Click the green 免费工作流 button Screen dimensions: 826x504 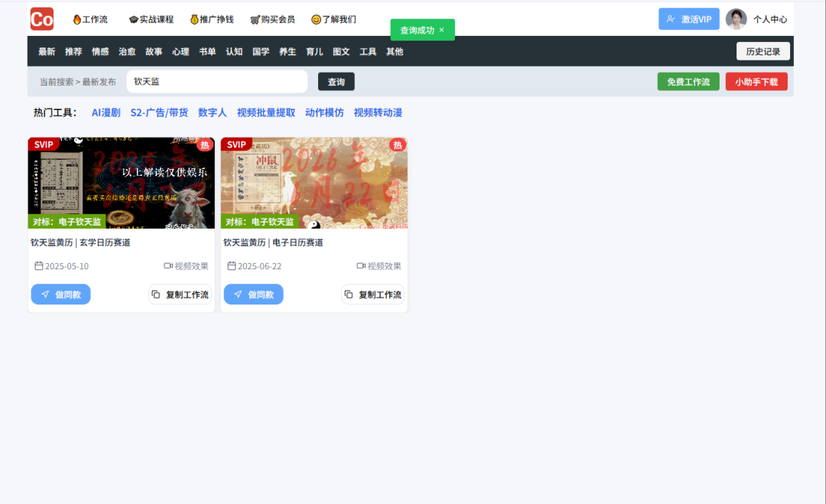point(688,82)
